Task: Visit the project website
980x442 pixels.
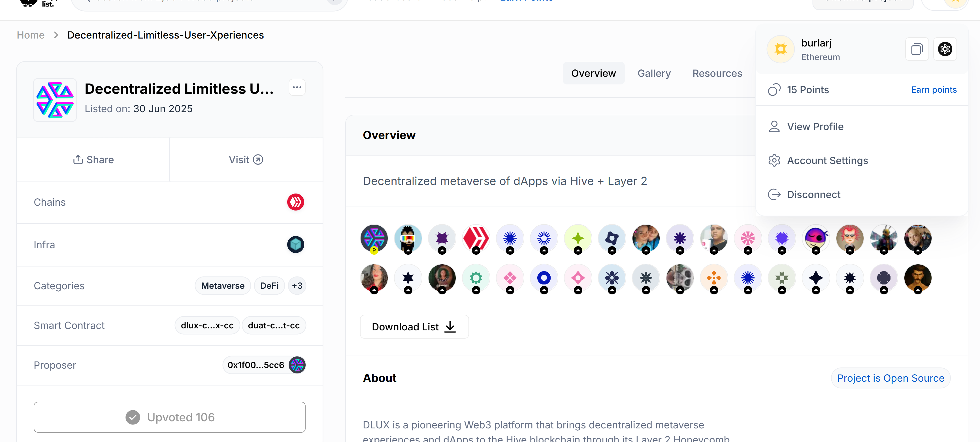Action: tap(246, 160)
